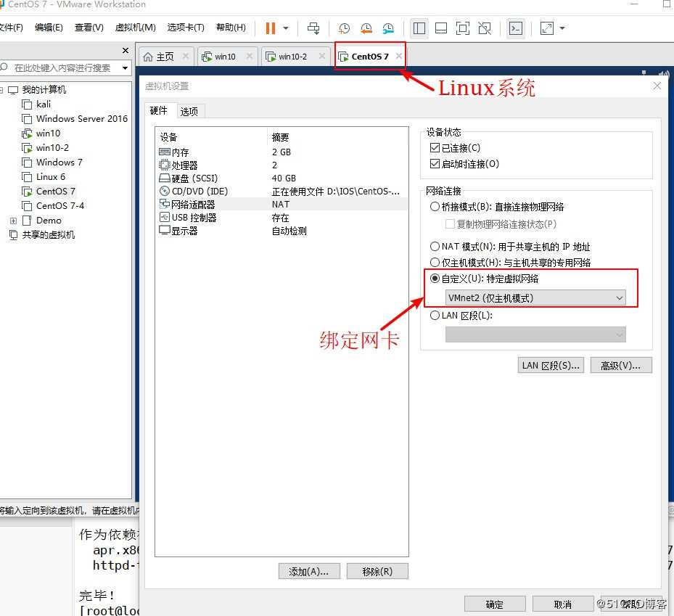674x616 pixels.
Task: Select kali in the library tree
Action: tap(44, 104)
